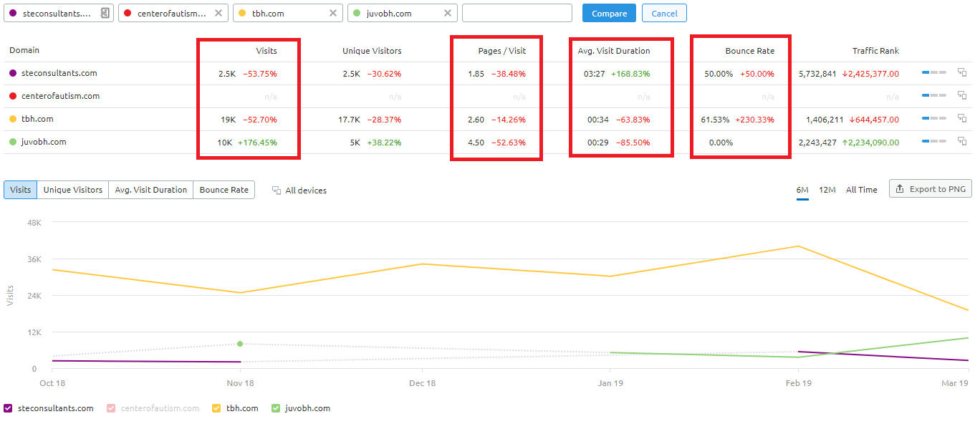Click devices icon in tbh.com row
The image size is (980, 424).
coord(962,119)
